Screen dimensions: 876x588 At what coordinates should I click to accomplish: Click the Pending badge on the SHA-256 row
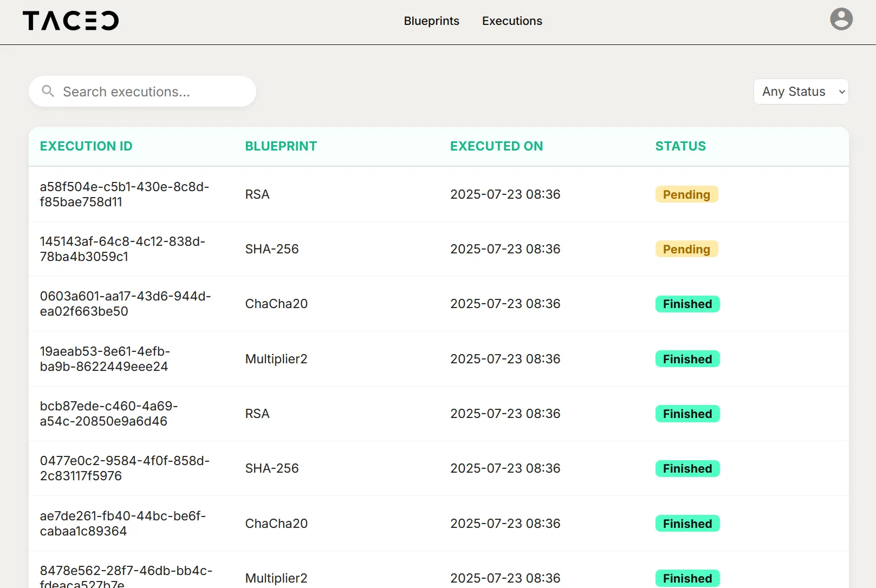pos(686,249)
